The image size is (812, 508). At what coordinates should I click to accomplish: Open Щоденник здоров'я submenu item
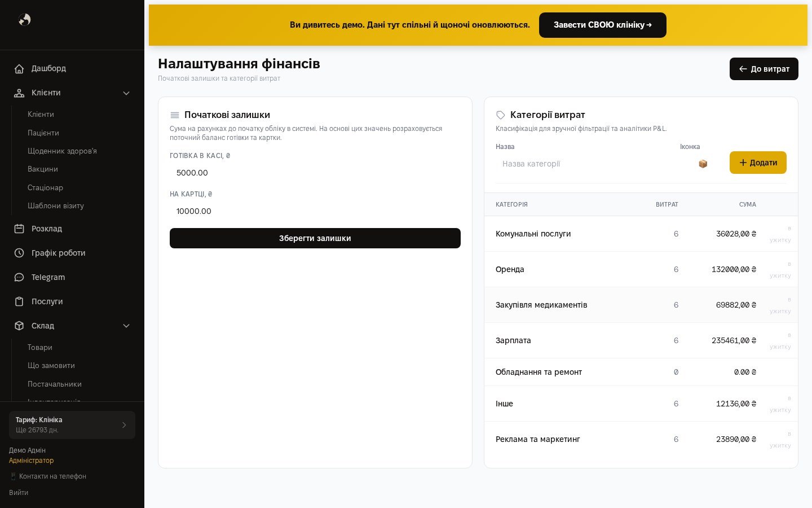[x=62, y=151]
